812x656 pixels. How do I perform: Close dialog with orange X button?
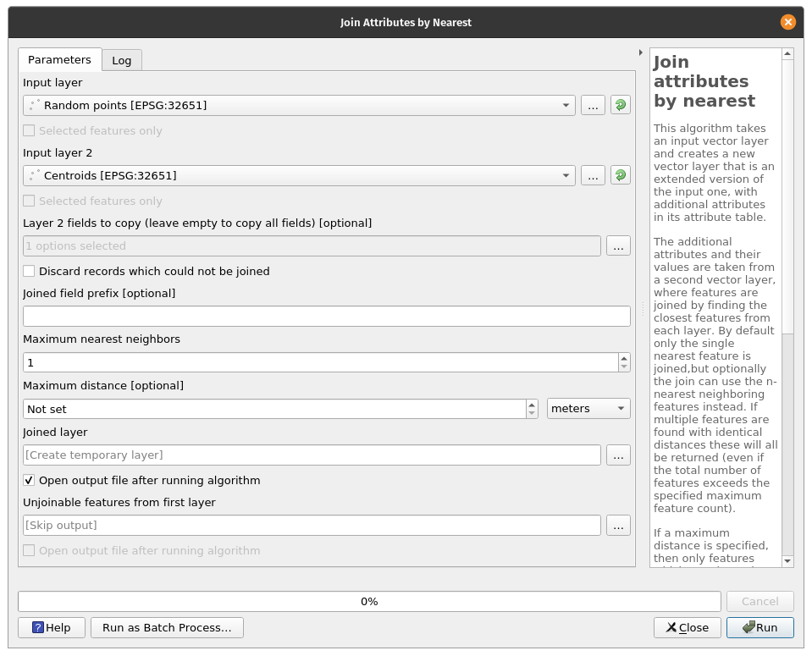(788, 22)
